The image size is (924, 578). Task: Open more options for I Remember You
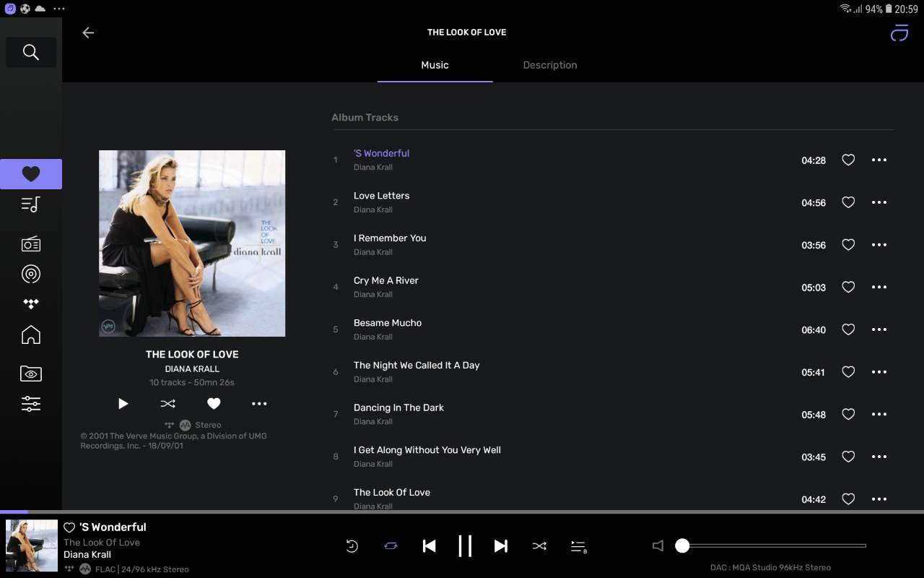(879, 245)
